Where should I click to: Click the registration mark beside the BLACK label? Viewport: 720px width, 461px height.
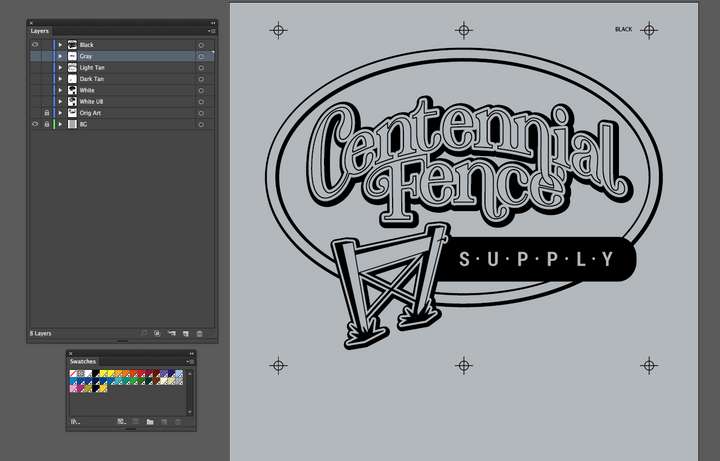648,30
